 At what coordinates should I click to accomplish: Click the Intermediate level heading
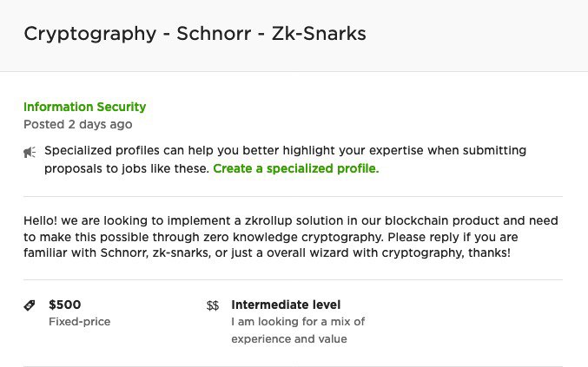point(286,305)
